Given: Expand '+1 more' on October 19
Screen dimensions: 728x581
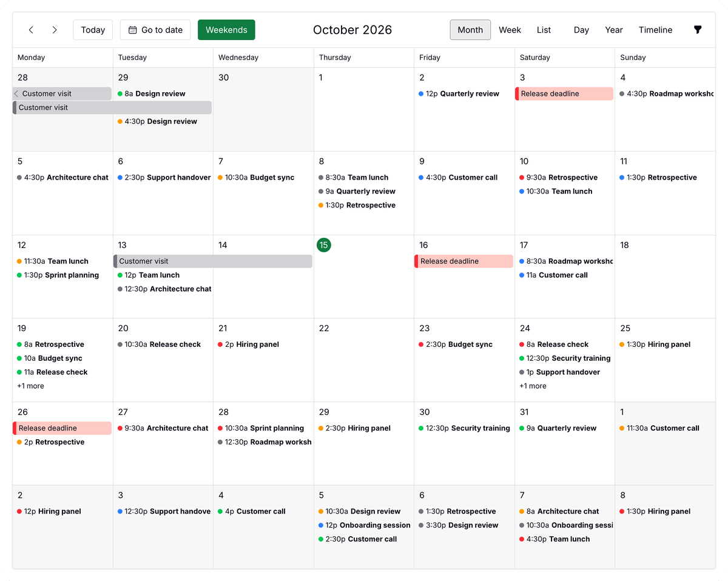Looking at the screenshot, I should pos(30,386).
